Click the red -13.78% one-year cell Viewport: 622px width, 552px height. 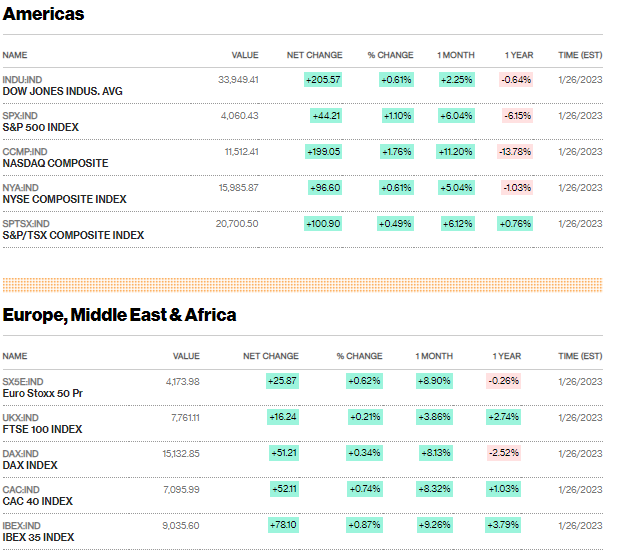(x=515, y=152)
